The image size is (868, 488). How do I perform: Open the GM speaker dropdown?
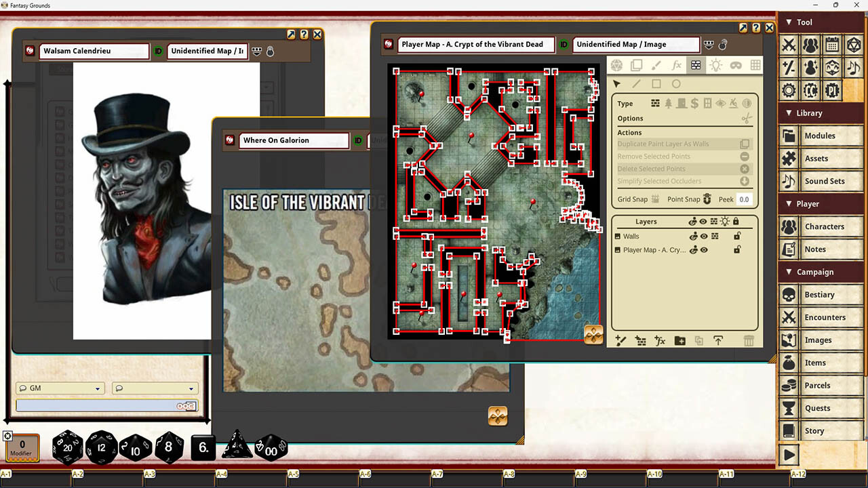coord(60,388)
